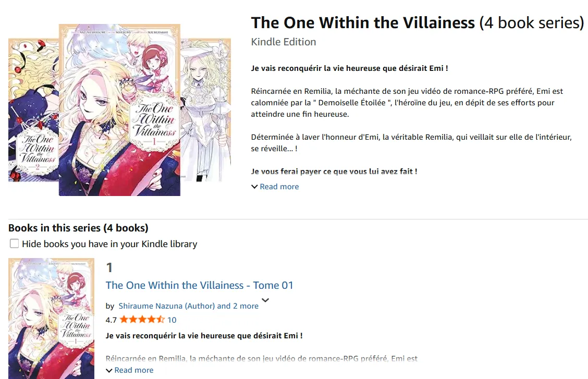Expand Tome 01 description with Read more

[x=134, y=370]
